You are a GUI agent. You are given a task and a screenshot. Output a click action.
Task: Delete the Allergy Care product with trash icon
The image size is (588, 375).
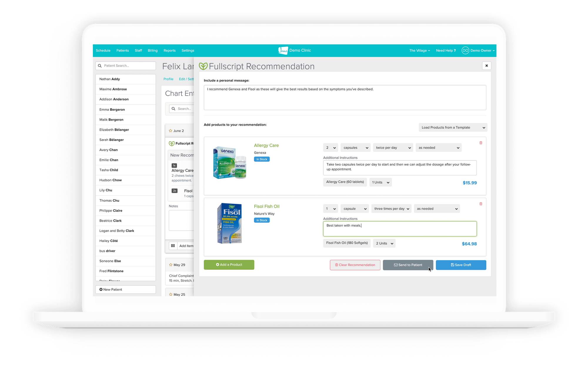(x=481, y=143)
